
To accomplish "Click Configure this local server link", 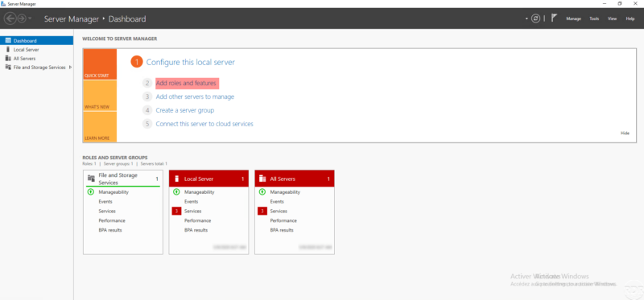I will [191, 63].
